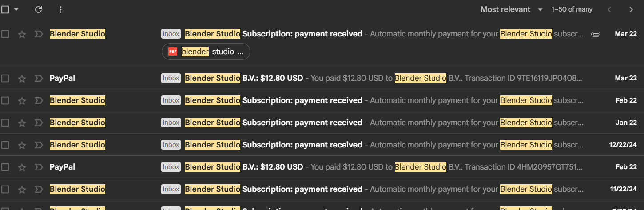Mark the Jan 22 Blender Studio email as important
Screen dimensions: 644x210
38,123
